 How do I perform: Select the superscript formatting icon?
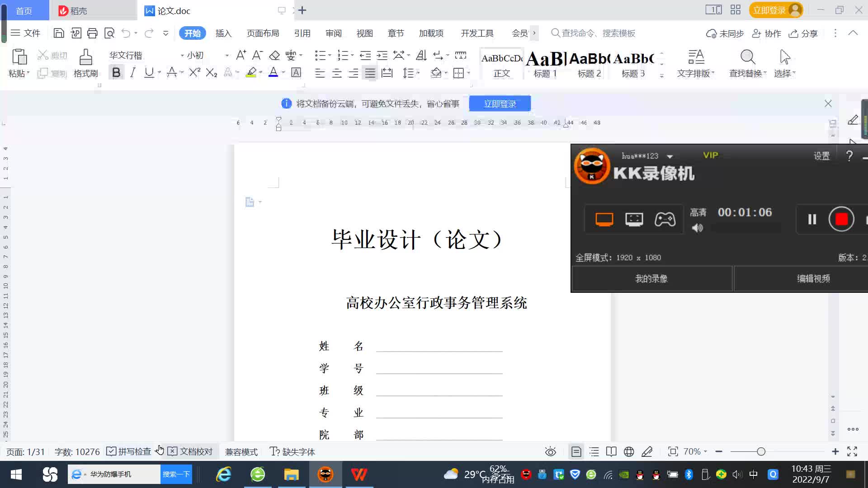tap(193, 72)
